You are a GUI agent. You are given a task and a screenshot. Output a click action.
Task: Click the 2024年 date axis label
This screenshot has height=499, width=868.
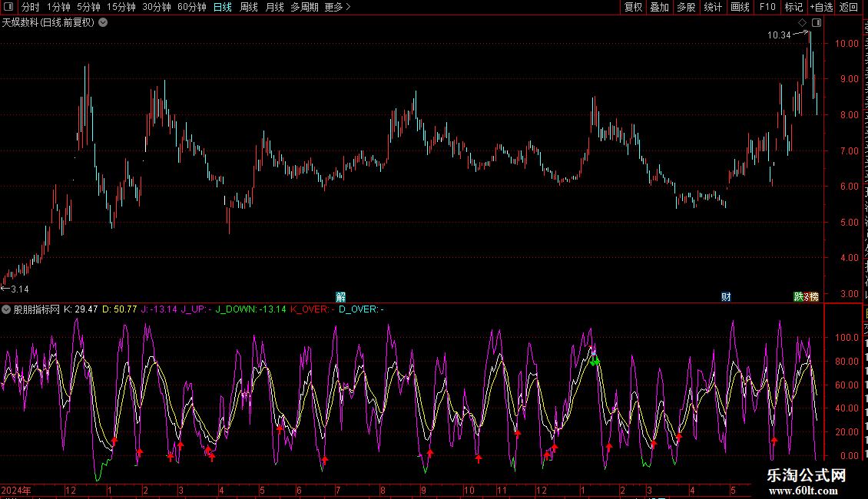(x=16, y=490)
